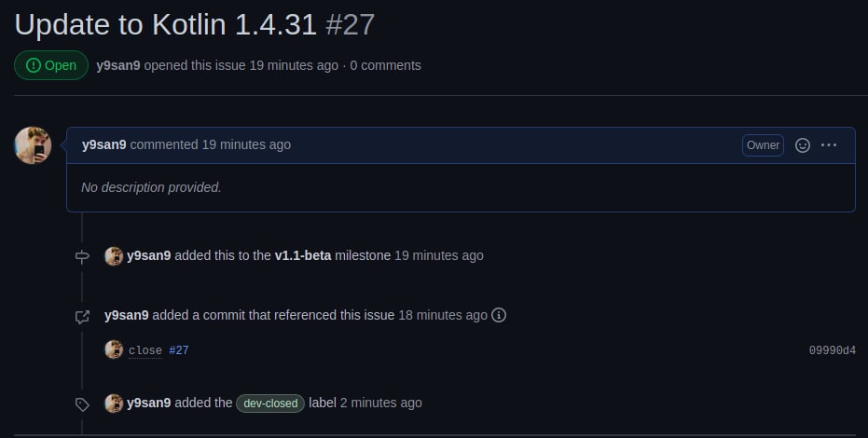
Task: Open the emoji reaction picker
Action: point(802,145)
